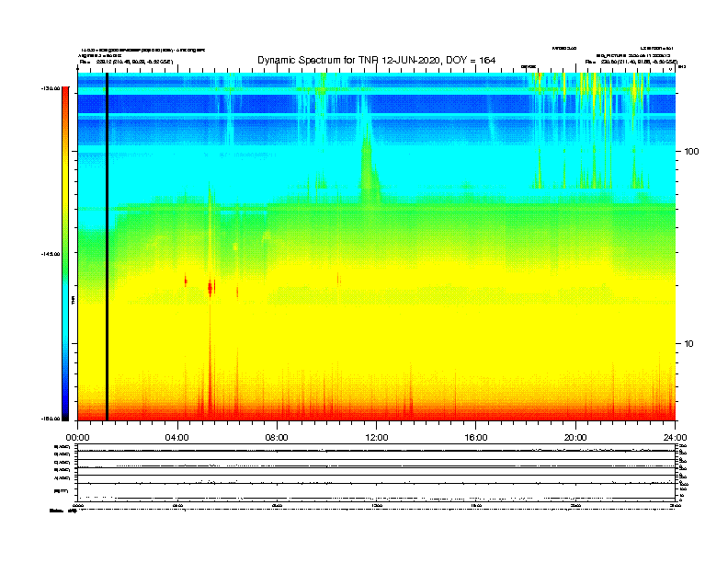Viewport: 728px width, 563px height.
Task: Click the vertical rainbow color scale bar
Action: [x=65, y=254]
